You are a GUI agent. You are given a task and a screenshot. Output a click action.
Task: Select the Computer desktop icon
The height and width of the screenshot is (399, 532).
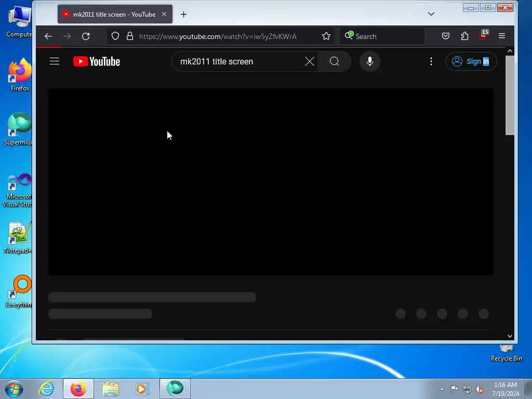click(19, 22)
